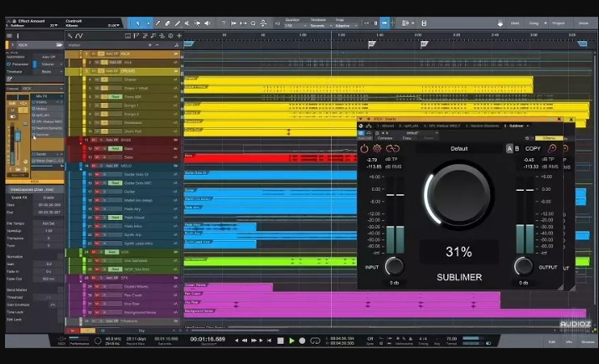Image resolution: width=599 pixels, height=364 pixels.
Task: Click the question mark help icon
Action: pos(224,23)
